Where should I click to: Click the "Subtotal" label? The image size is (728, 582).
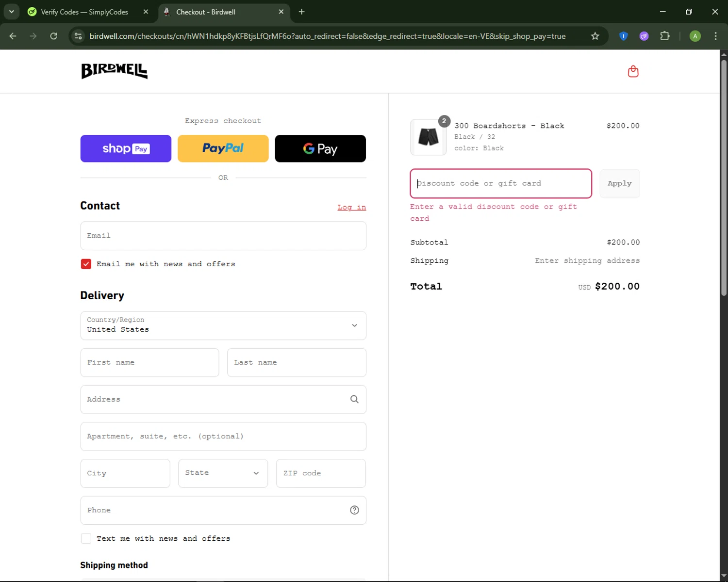click(429, 242)
